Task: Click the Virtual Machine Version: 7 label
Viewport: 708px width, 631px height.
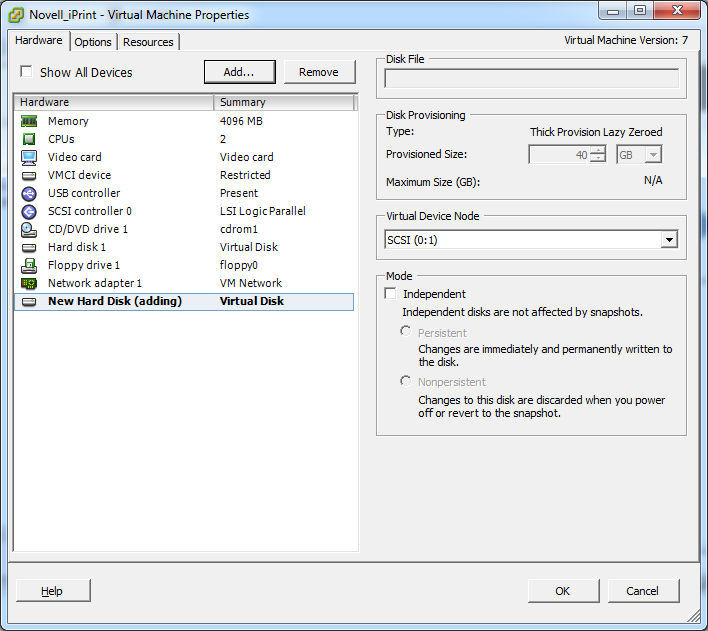Action: click(626, 41)
